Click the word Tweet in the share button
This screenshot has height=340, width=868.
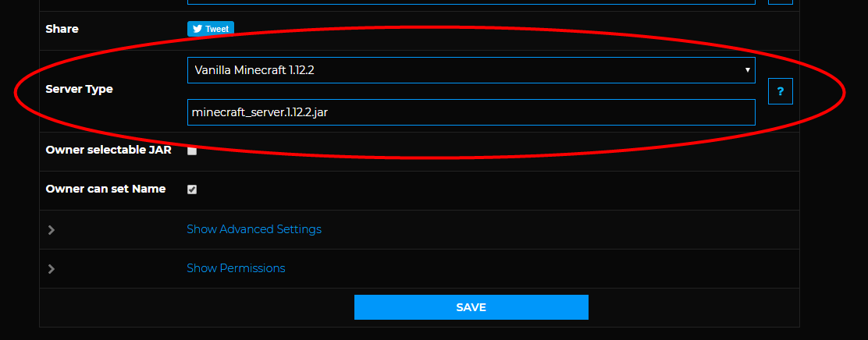point(217,29)
